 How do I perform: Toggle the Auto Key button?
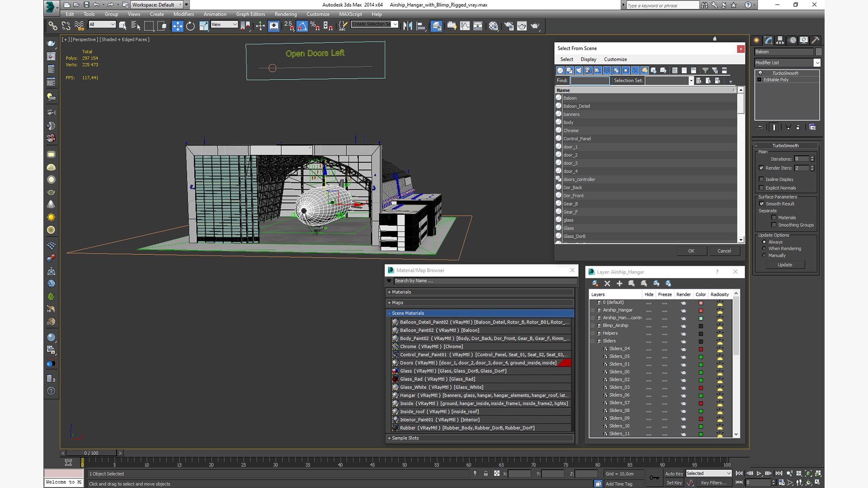click(x=674, y=474)
